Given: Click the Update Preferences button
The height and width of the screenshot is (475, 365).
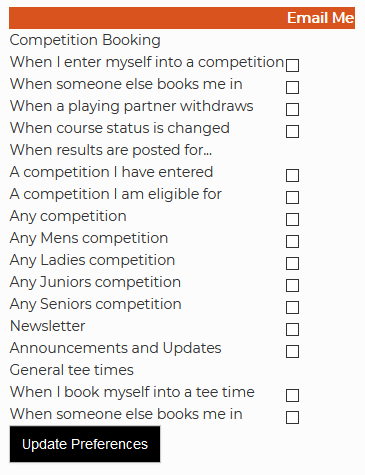Looking at the screenshot, I should (x=85, y=444).
